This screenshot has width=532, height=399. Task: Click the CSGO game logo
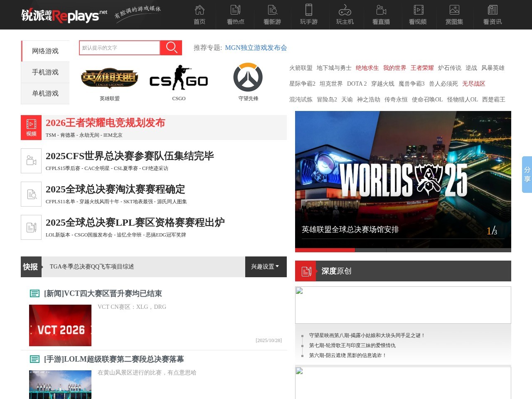click(179, 78)
